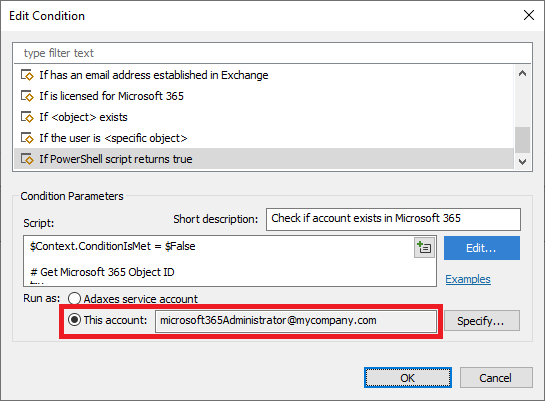Click the icon beside 'If PowerShell script returns true'

pyautogui.click(x=27, y=159)
